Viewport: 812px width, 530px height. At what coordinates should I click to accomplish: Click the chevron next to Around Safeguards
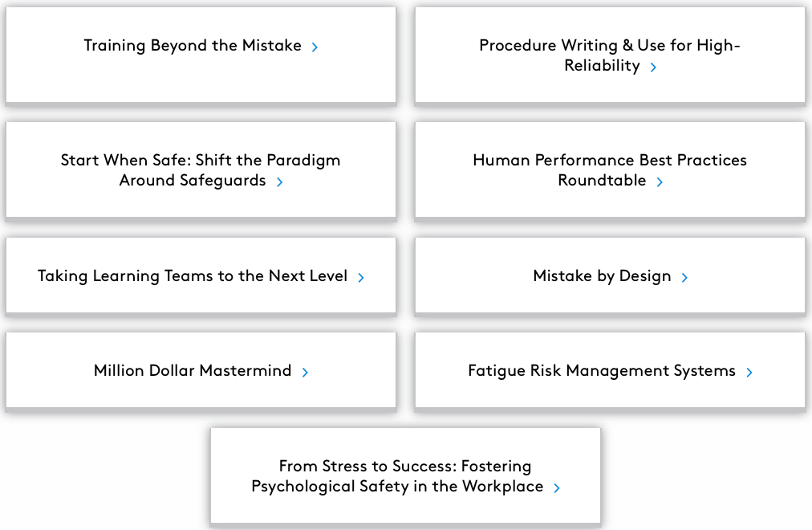279,182
